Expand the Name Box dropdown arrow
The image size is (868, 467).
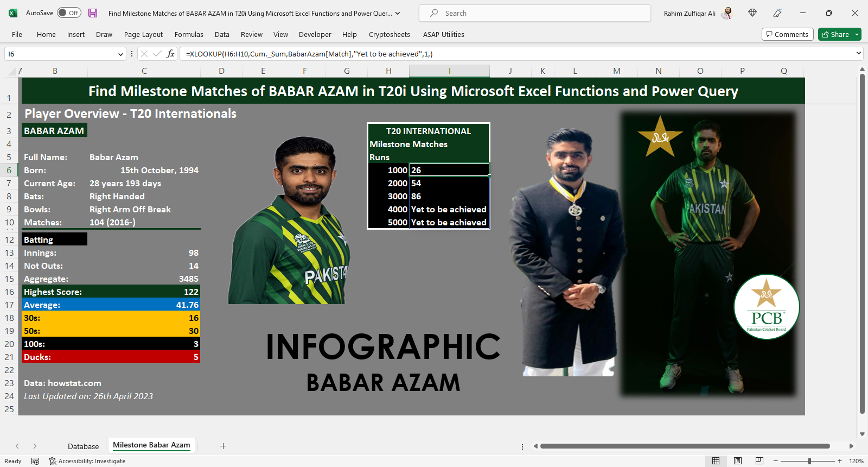[x=120, y=54]
